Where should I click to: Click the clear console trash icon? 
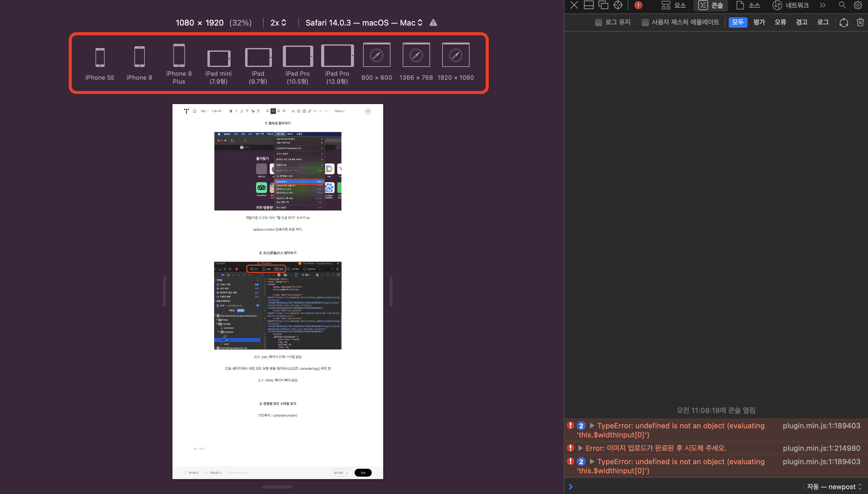click(x=860, y=23)
